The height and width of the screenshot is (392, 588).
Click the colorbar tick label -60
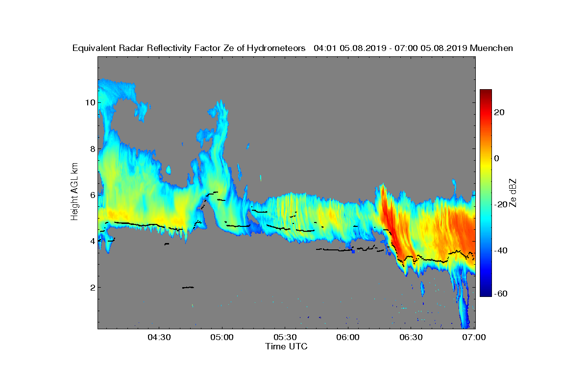pos(500,294)
